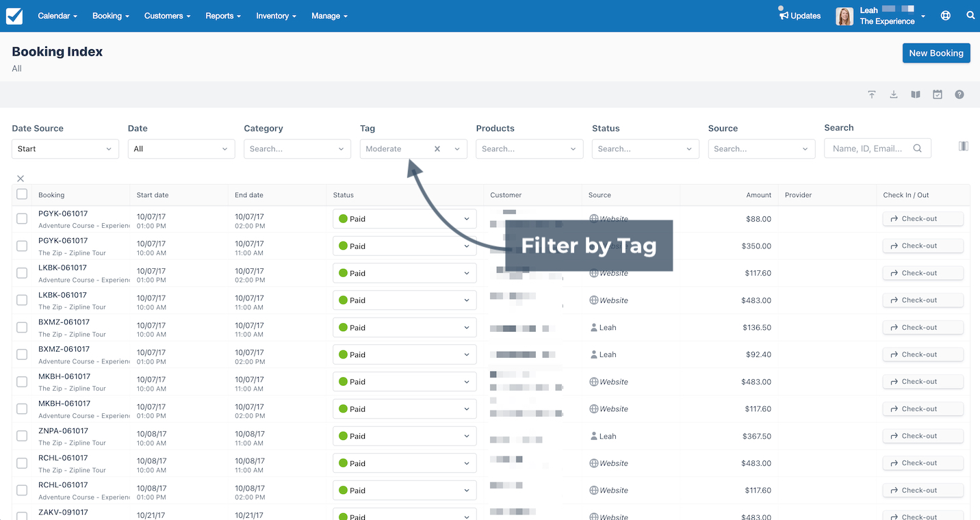
Task: Open the Inventory menu
Action: click(x=276, y=16)
